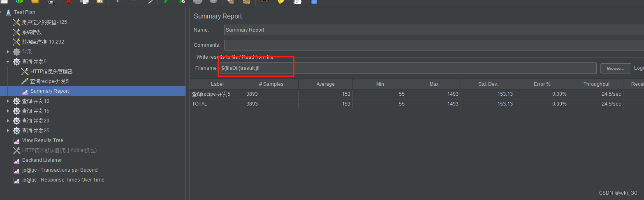Click 24.5/sec throughput cell in 查询recipe-并发5 row
This screenshot has width=644, height=200.
[596, 94]
